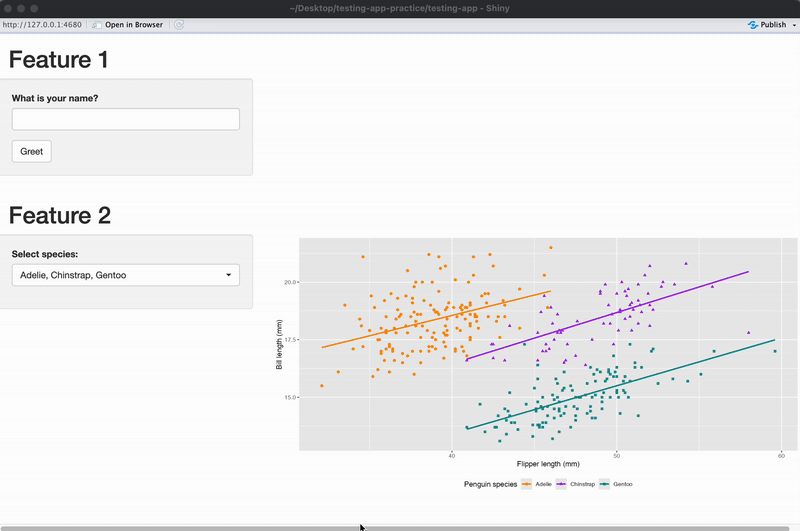Screen dimensions: 800x531
Task: Click the green maximize window button
Action: click(34, 8)
